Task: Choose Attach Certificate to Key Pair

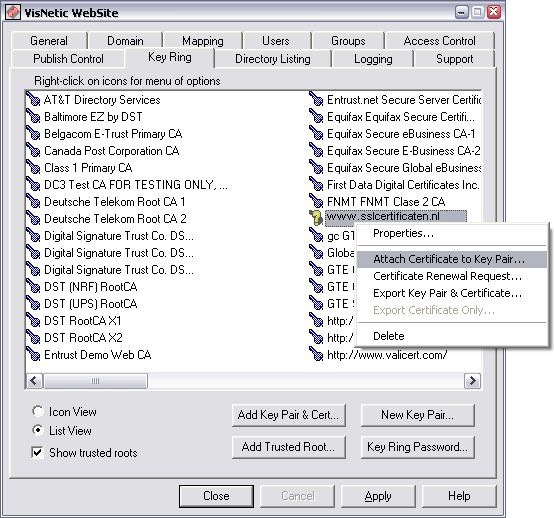Action: [452, 259]
